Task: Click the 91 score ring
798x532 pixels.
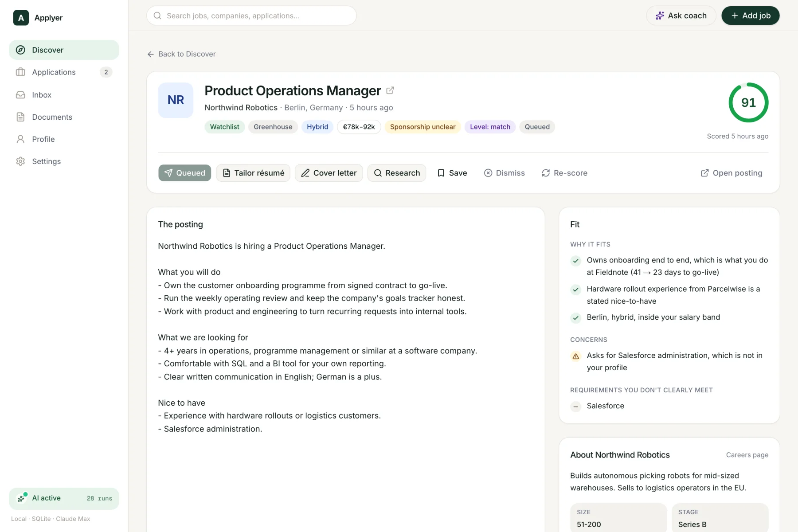Action: (748, 102)
